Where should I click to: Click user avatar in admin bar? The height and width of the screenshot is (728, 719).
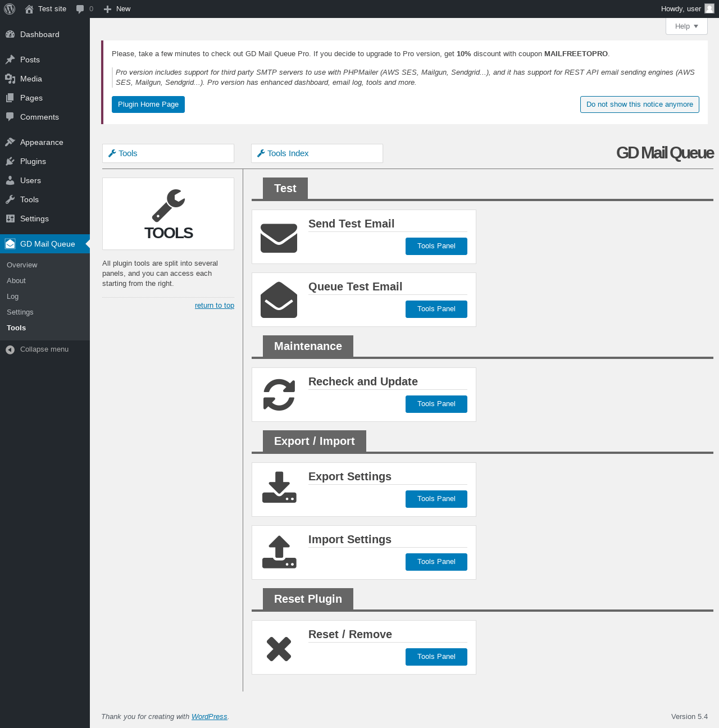coord(709,8)
